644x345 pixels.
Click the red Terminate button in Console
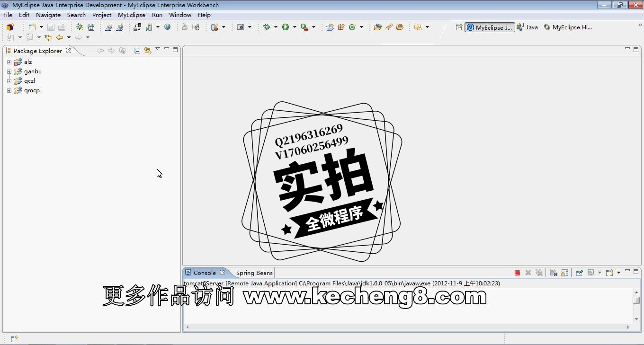coord(517,273)
